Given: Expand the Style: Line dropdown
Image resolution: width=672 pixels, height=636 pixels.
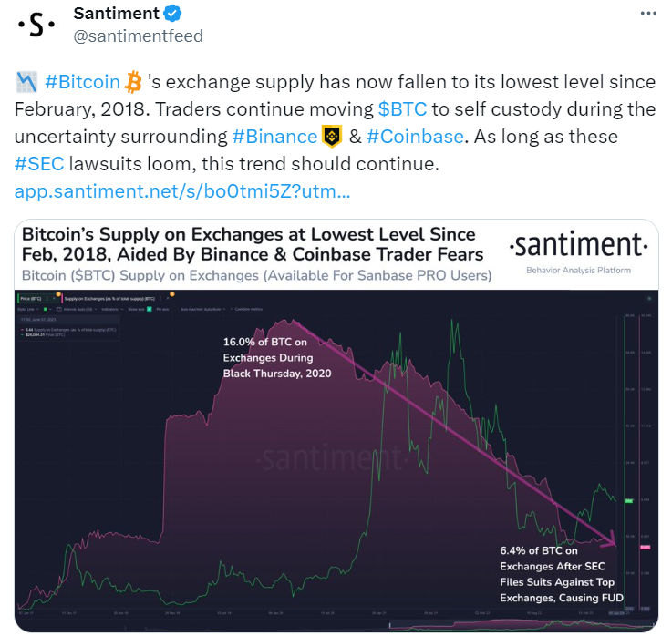Looking at the screenshot, I should [28, 309].
